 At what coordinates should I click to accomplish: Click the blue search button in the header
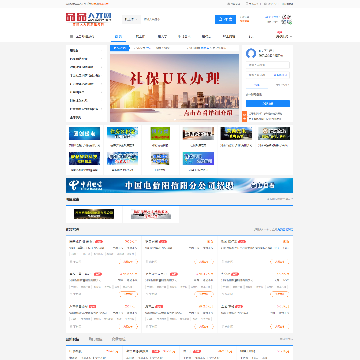[x=225, y=19]
